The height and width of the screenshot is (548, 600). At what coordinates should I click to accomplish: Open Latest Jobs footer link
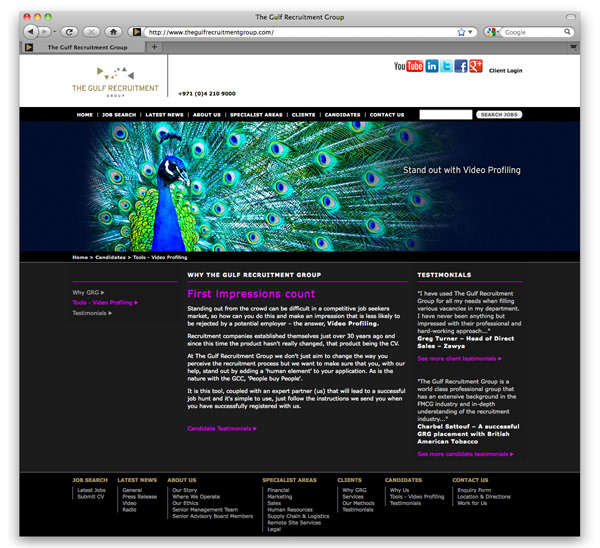point(91,490)
